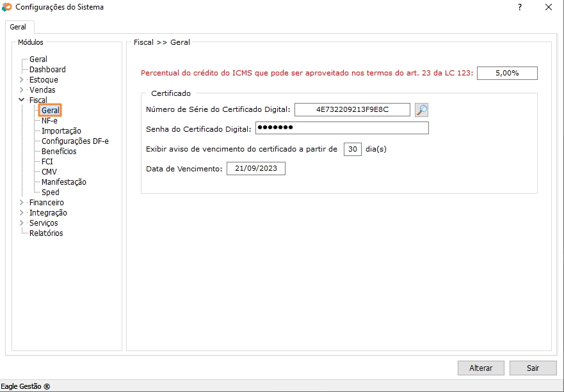
Task: Click the Alterar button
Action: [481, 368]
